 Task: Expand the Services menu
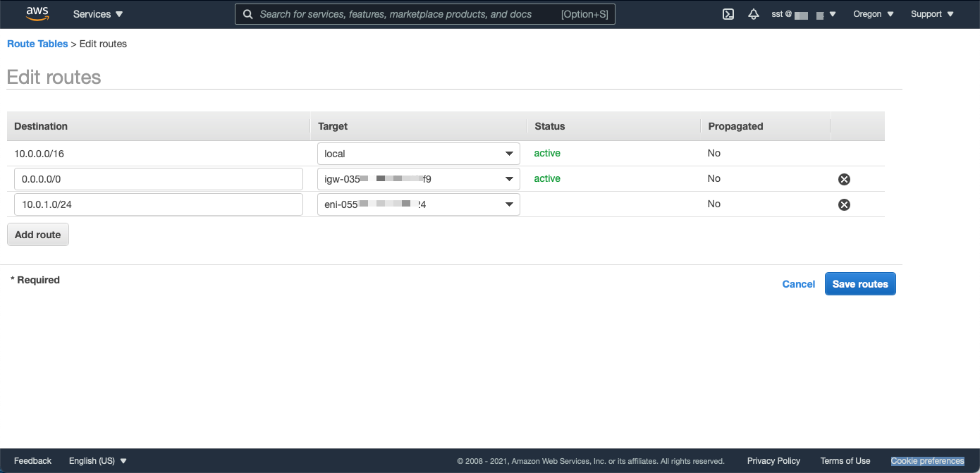pos(98,14)
